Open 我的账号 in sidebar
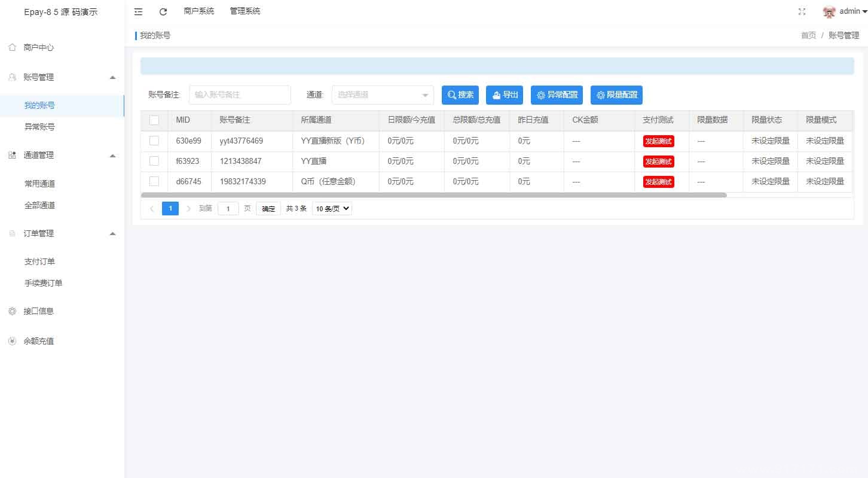The image size is (868, 478). 62,105
